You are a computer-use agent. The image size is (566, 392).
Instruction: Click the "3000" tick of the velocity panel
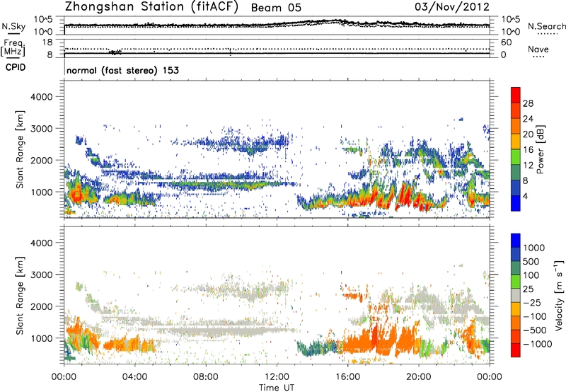pyautogui.click(x=41, y=275)
